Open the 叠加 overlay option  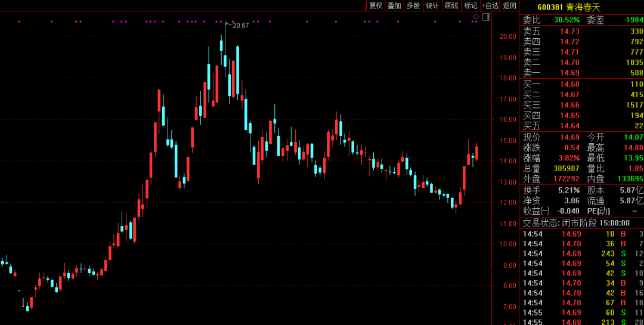click(394, 6)
